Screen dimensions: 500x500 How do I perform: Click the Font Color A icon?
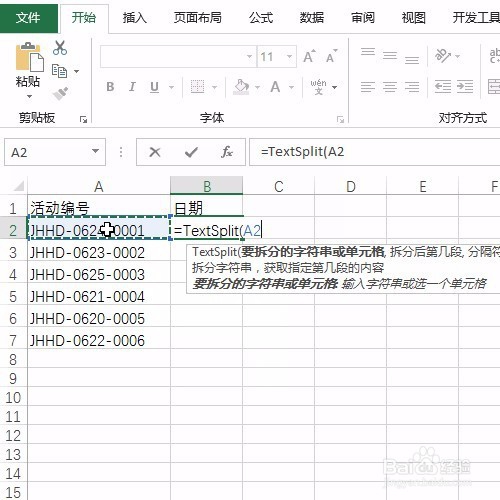(x=275, y=87)
